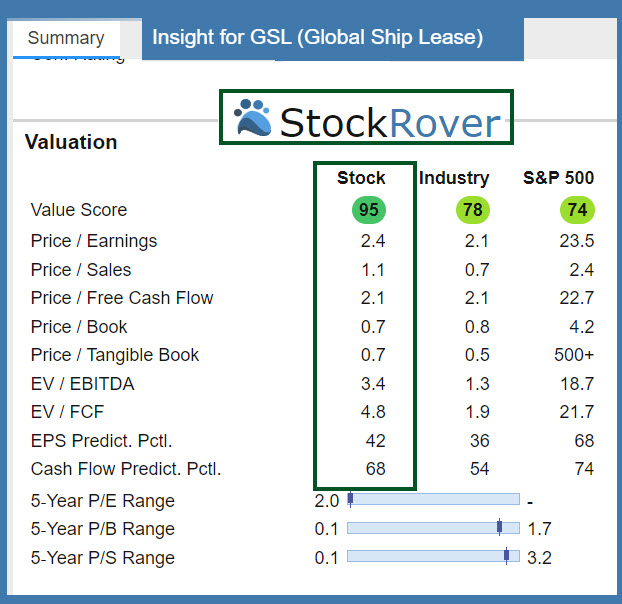This screenshot has height=604, width=622.
Task: Select the Industry column header
Action: click(454, 178)
